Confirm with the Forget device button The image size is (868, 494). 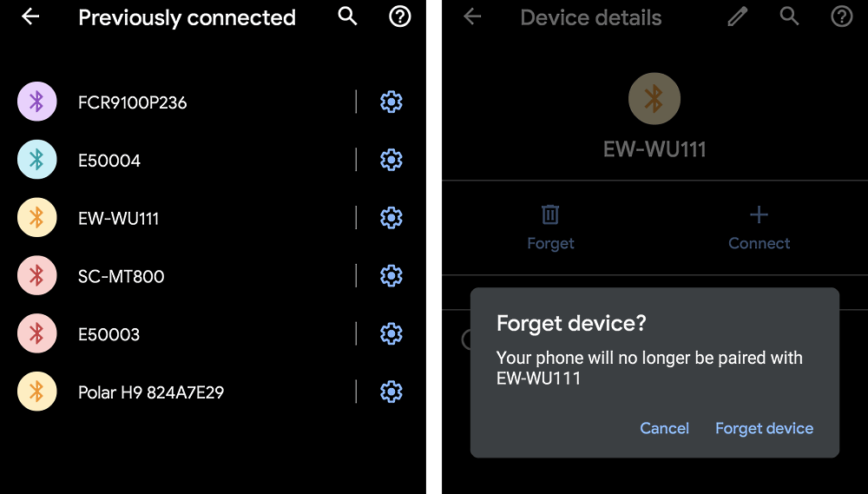(x=764, y=428)
